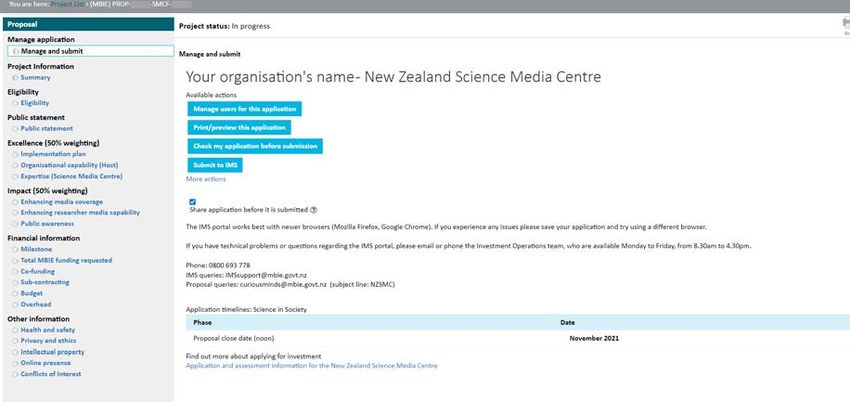Viewport: 850px width, 402px height.
Task: Click the phone number 0800 693 778
Action: coord(229,265)
